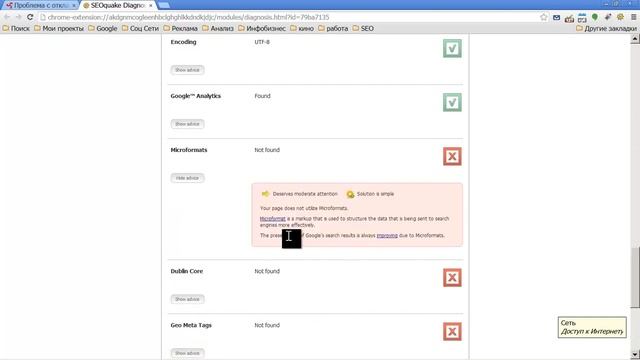Open the 'Инфобизнес' bookmarks folder
Image resolution: width=640 pixels, height=360 pixels.
262,28
